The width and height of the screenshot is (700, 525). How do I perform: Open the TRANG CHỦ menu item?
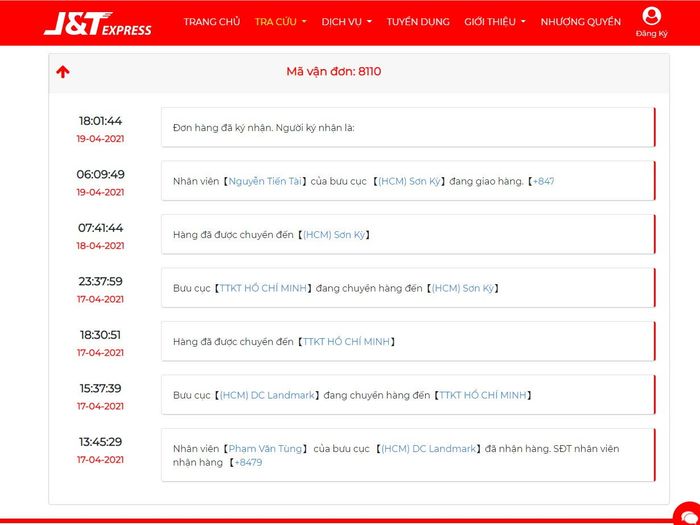point(212,21)
